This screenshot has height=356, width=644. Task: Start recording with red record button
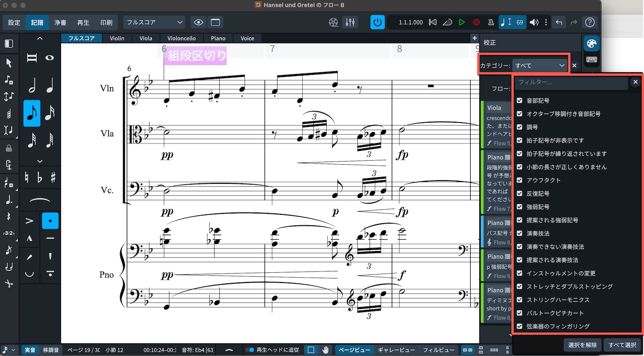pyautogui.click(x=476, y=22)
